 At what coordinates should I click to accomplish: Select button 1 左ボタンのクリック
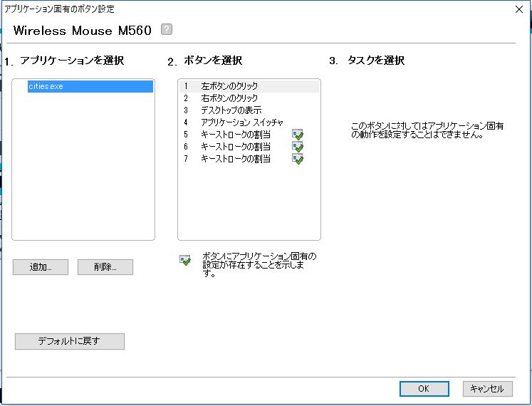[x=249, y=86]
